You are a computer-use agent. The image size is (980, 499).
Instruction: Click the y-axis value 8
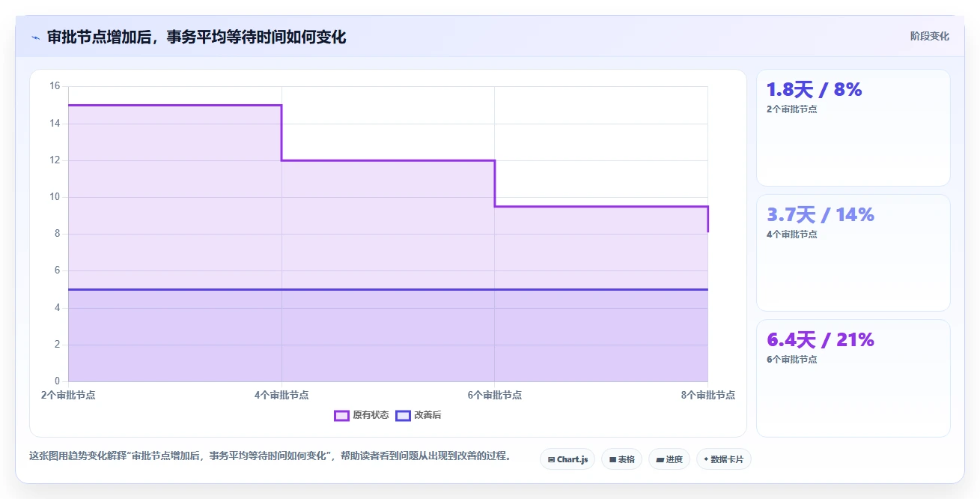57,234
